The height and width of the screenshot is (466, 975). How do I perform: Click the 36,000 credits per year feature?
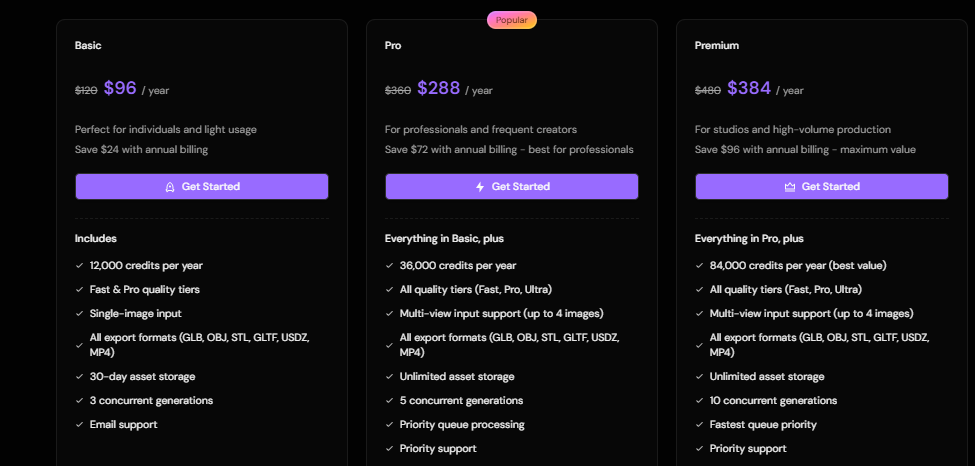point(458,266)
